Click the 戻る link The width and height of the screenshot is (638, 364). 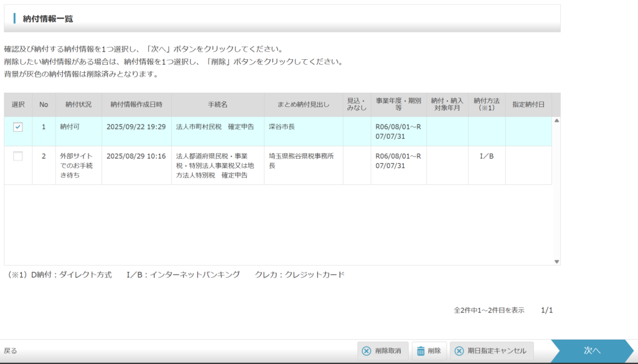click(11, 351)
